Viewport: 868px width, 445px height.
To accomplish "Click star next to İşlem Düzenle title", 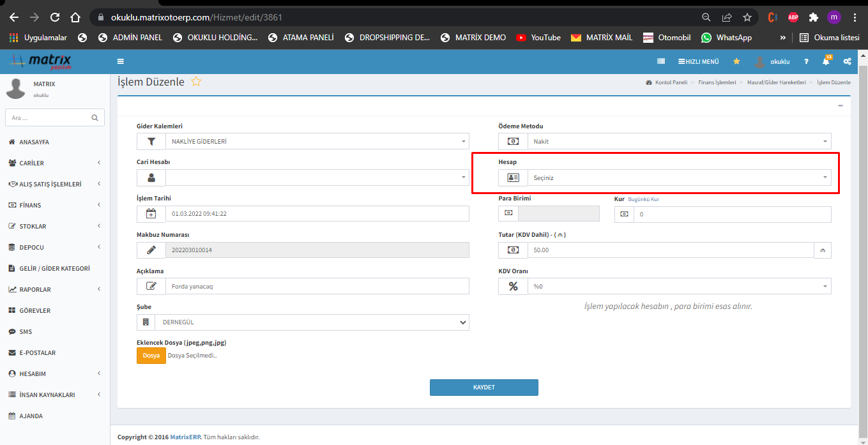I will 196,82.
